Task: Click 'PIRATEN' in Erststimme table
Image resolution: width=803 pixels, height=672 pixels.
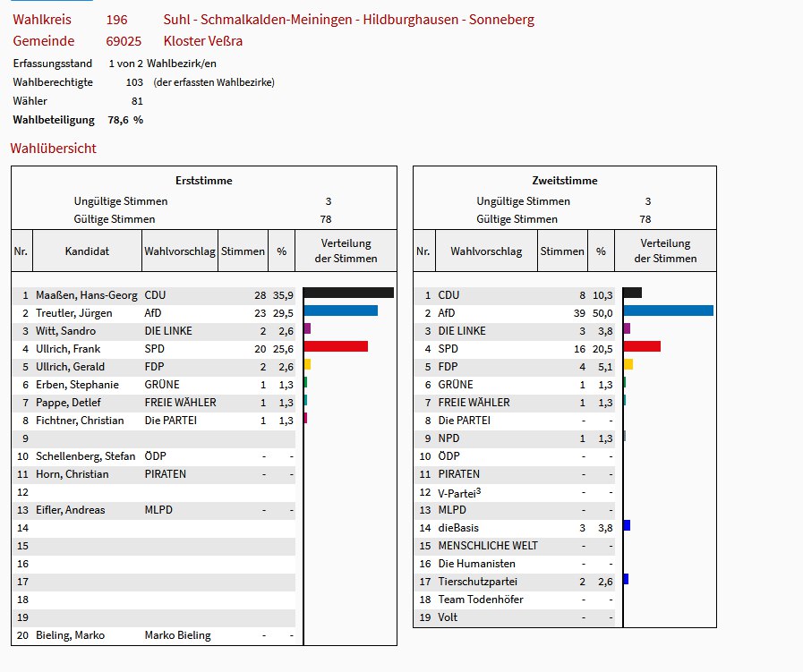Action: tap(166, 474)
